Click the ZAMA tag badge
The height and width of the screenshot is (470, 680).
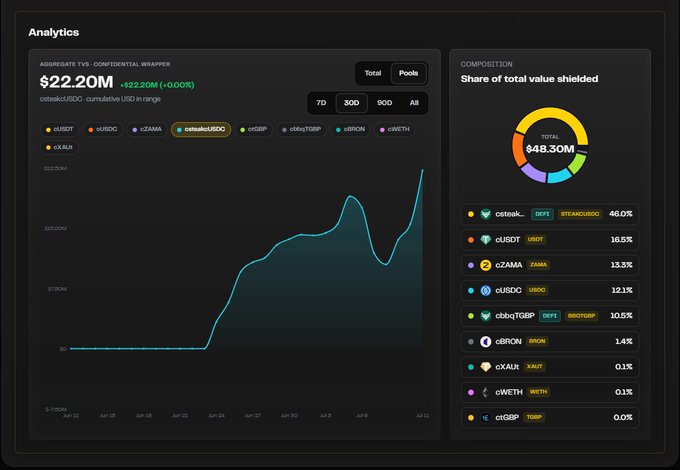(x=538, y=265)
